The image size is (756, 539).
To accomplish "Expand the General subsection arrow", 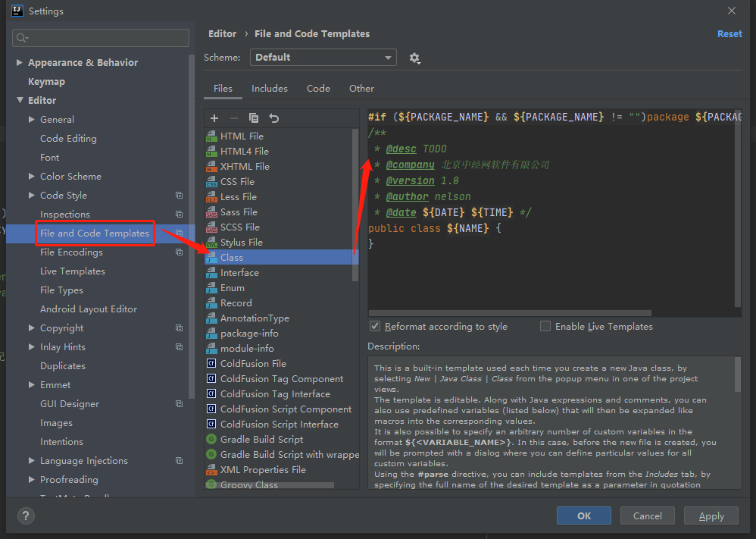I will [31, 120].
